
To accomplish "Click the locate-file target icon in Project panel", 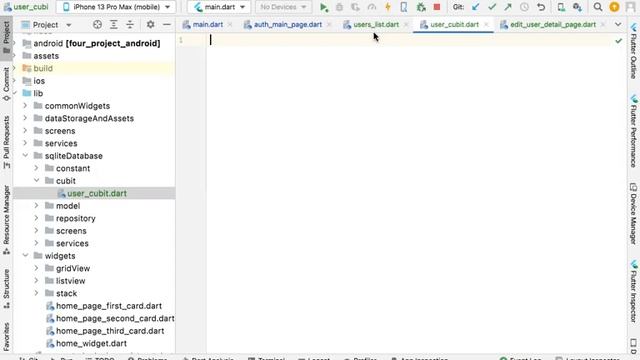I will pos(97,24).
